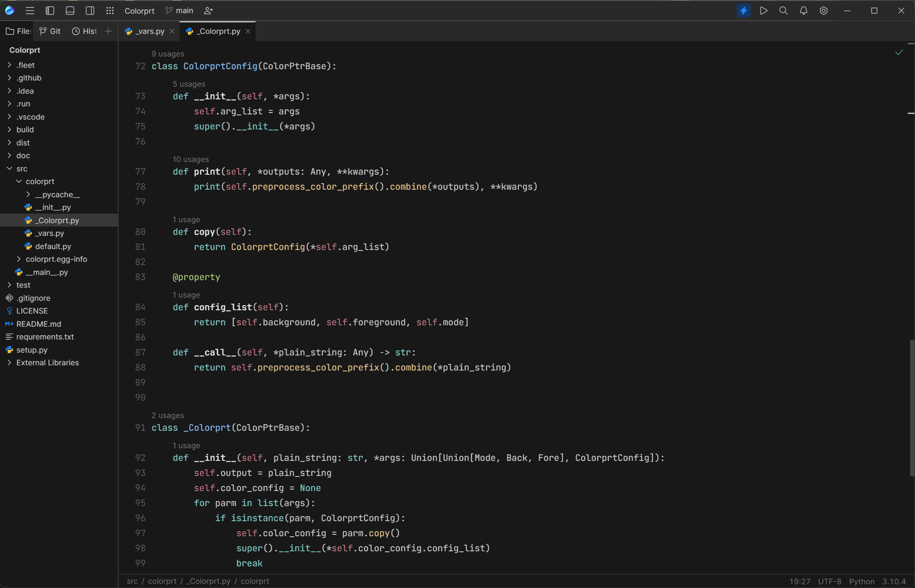Open the Git panel tab
The image size is (915, 588).
pyautogui.click(x=50, y=31)
